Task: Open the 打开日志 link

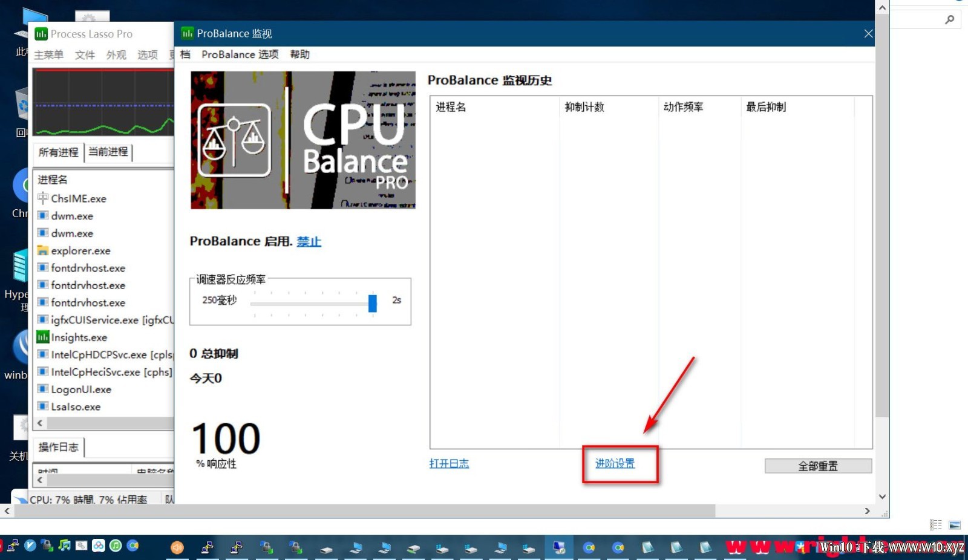Action: tap(449, 463)
